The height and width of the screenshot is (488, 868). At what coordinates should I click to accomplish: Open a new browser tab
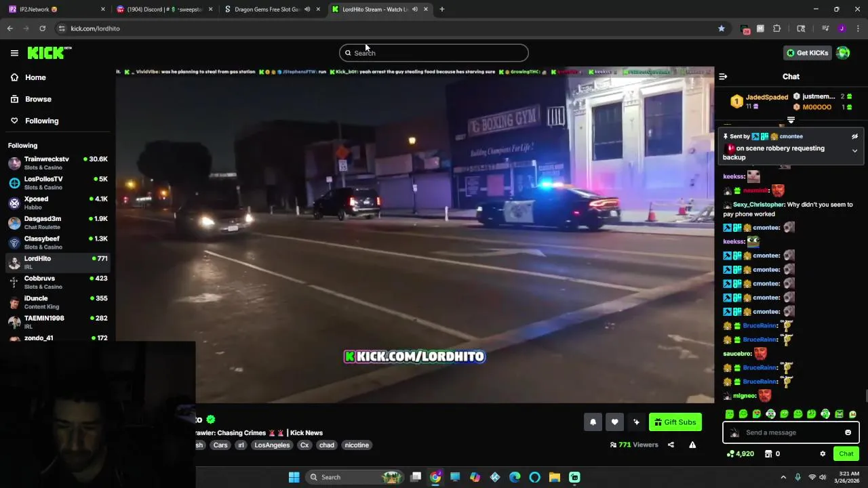[x=441, y=9]
